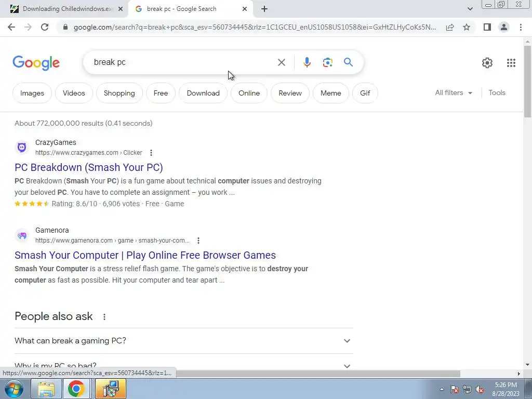
Task: Click About 772,000,000 results text
Action: 84,123
